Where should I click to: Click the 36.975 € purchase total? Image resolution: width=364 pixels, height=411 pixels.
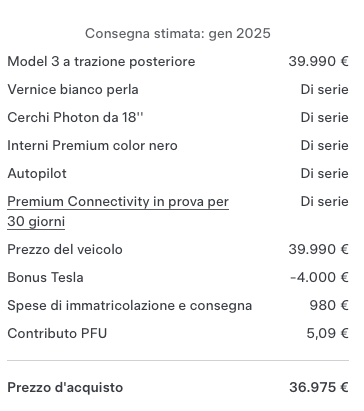point(319,387)
